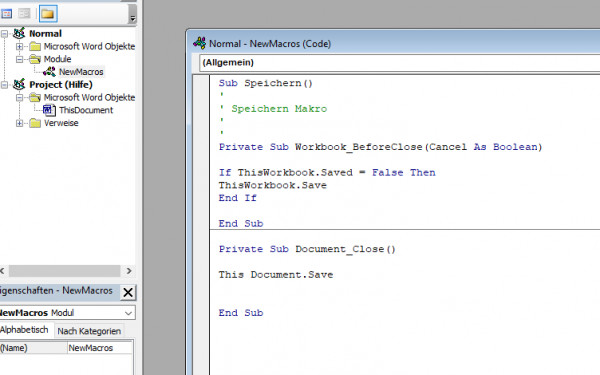600x375 pixels.
Task: Collapse the Normal project node
Action: (4, 34)
